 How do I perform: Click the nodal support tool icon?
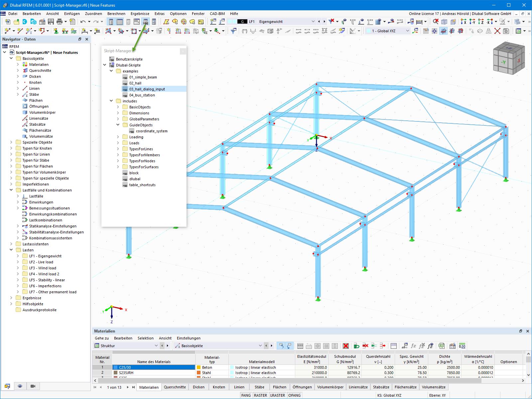[x=56, y=31]
